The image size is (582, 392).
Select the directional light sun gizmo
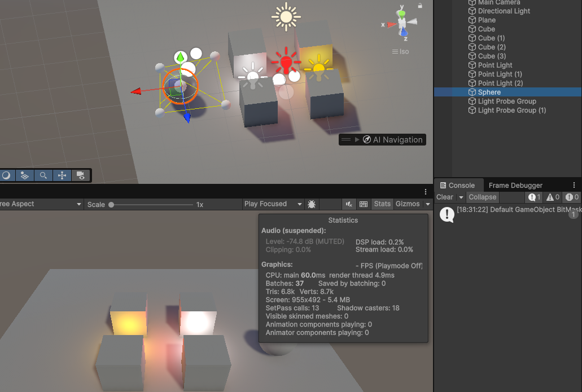286,16
